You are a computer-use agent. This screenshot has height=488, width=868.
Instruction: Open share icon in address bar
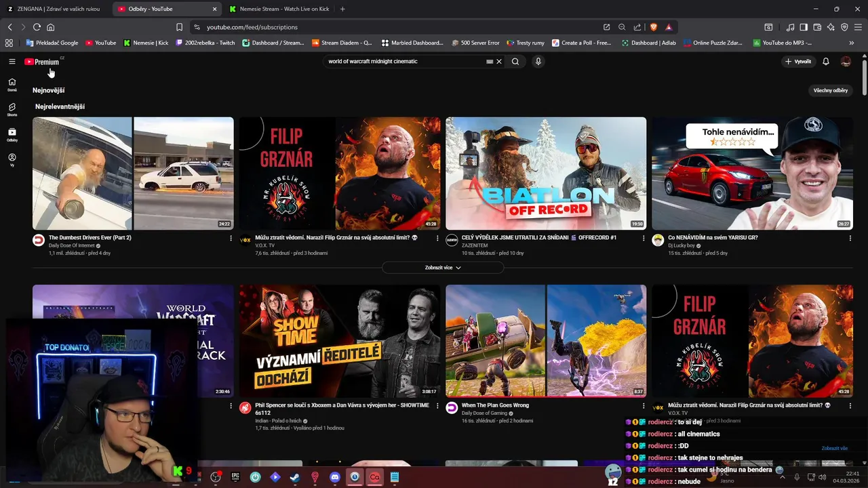[637, 27]
